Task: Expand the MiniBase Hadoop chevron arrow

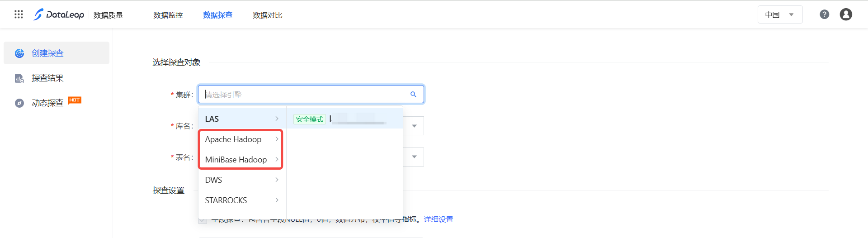Action: pyautogui.click(x=277, y=159)
